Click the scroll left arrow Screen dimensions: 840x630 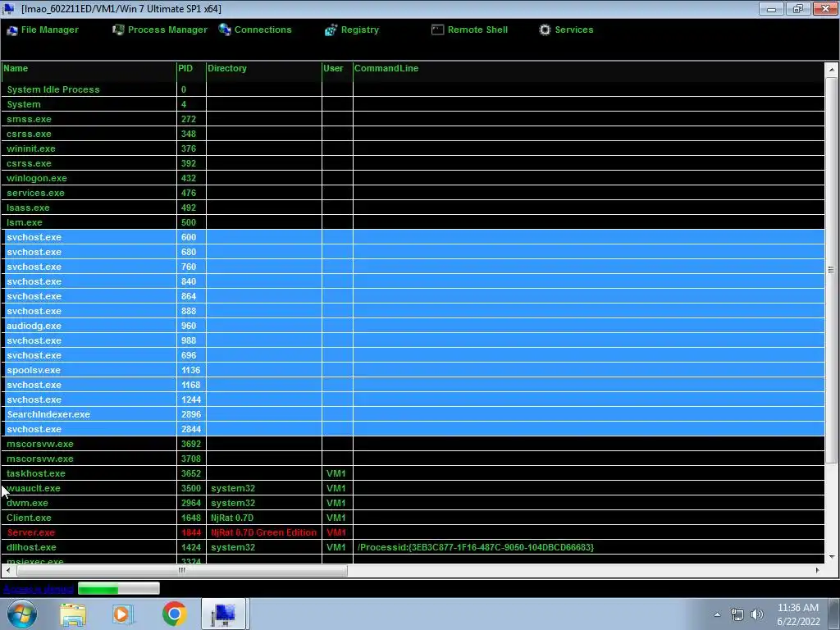(8, 571)
